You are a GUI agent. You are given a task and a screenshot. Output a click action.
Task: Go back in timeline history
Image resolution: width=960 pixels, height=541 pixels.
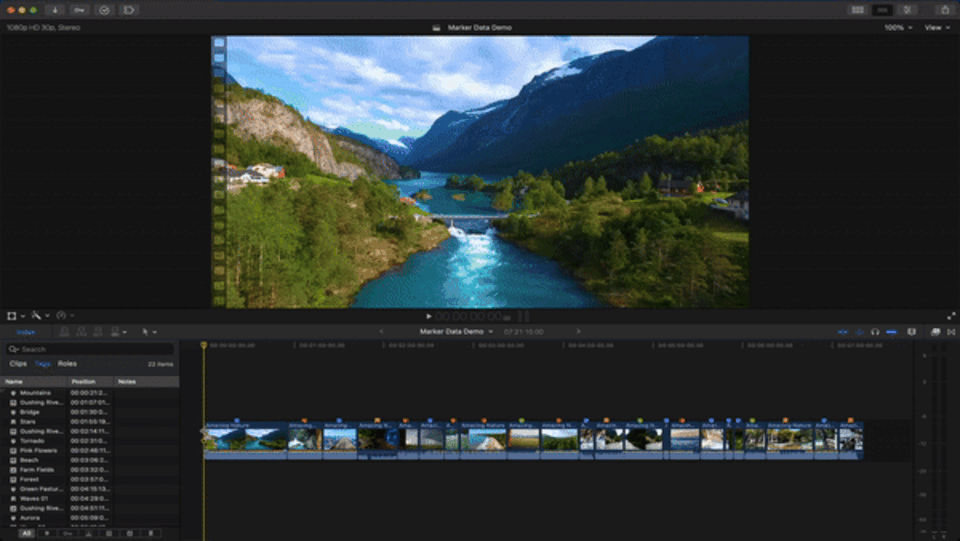[x=381, y=332]
